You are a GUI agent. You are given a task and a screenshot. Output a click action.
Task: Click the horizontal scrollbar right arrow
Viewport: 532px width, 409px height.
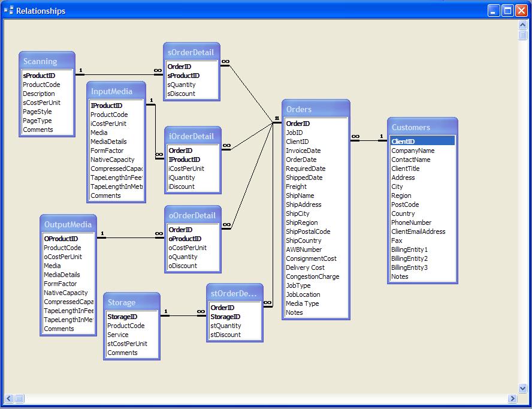click(x=512, y=398)
